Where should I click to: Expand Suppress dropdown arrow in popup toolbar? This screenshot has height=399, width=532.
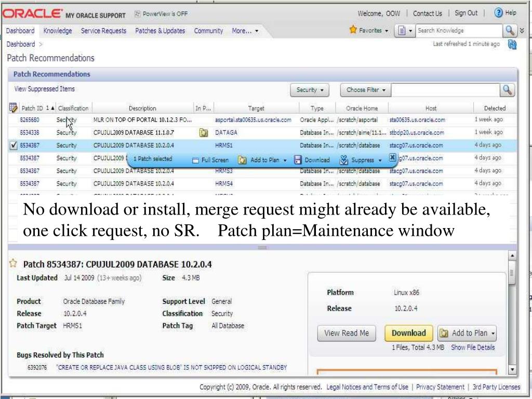click(x=380, y=160)
